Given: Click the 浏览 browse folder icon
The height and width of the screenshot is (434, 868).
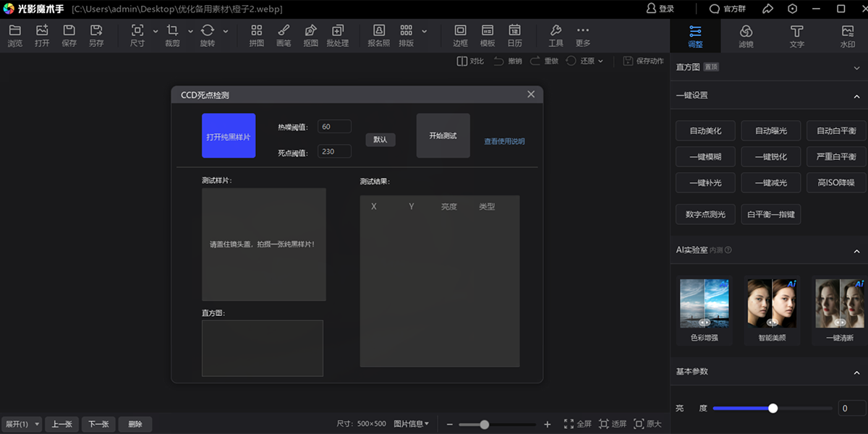Looking at the screenshot, I should (14, 35).
